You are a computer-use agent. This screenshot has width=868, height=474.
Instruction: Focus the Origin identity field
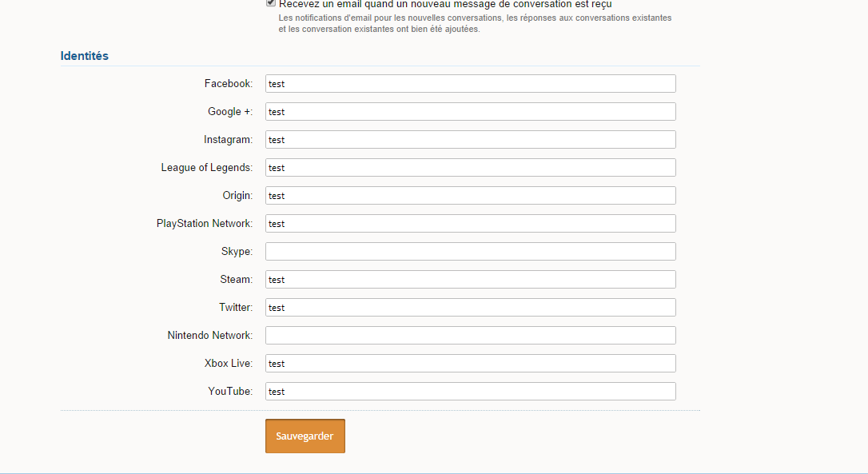pos(471,196)
